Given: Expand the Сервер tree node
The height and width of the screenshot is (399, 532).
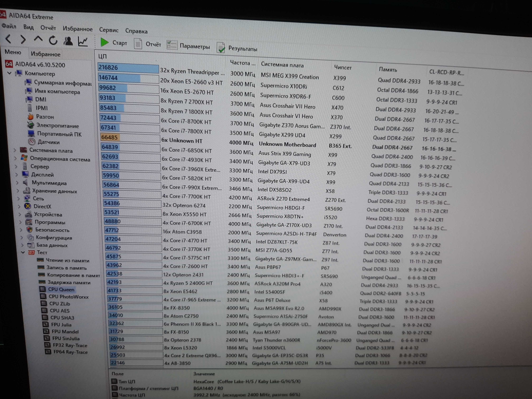Looking at the screenshot, I should click(16, 166).
